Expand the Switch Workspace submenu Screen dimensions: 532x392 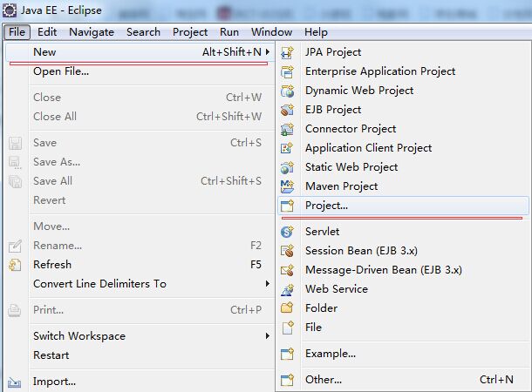click(268, 335)
